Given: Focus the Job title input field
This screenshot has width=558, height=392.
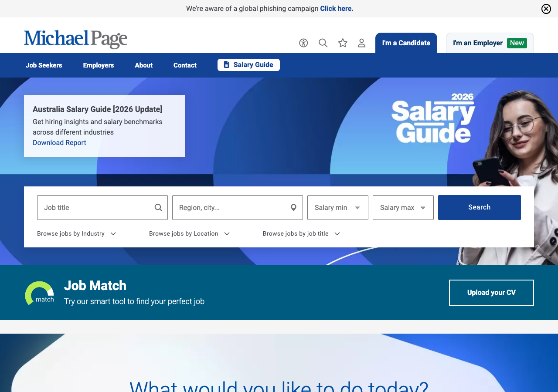Looking at the screenshot, I should click(102, 208).
